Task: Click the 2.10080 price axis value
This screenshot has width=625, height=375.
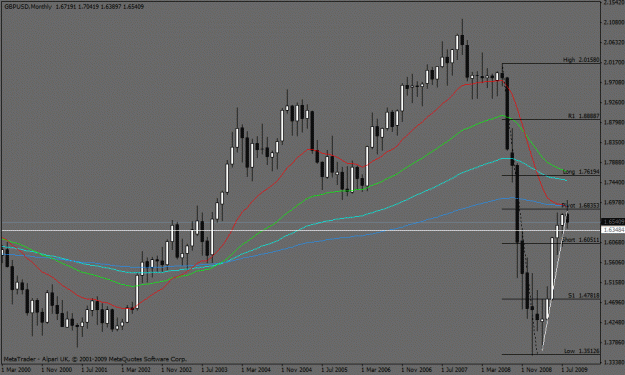Action: (613, 22)
